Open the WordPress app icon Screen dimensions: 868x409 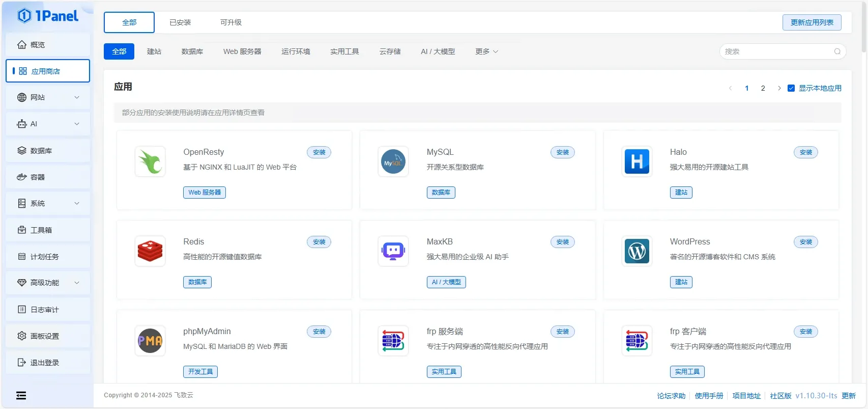(x=637, y=251)
